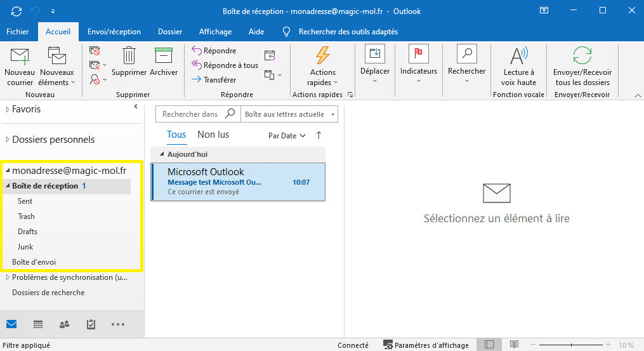Click Paramètres d'affichage in status bar

coord(426,345)
